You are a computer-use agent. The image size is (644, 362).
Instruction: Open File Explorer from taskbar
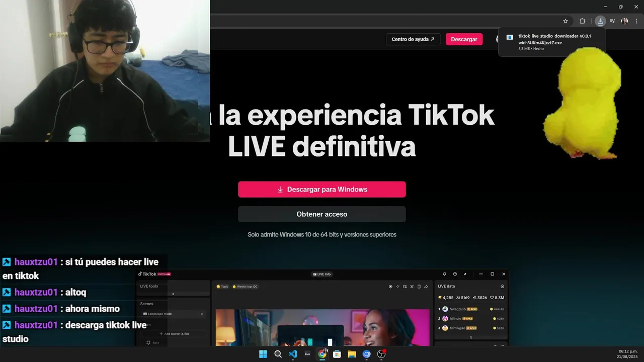click(x=352, y=354)
